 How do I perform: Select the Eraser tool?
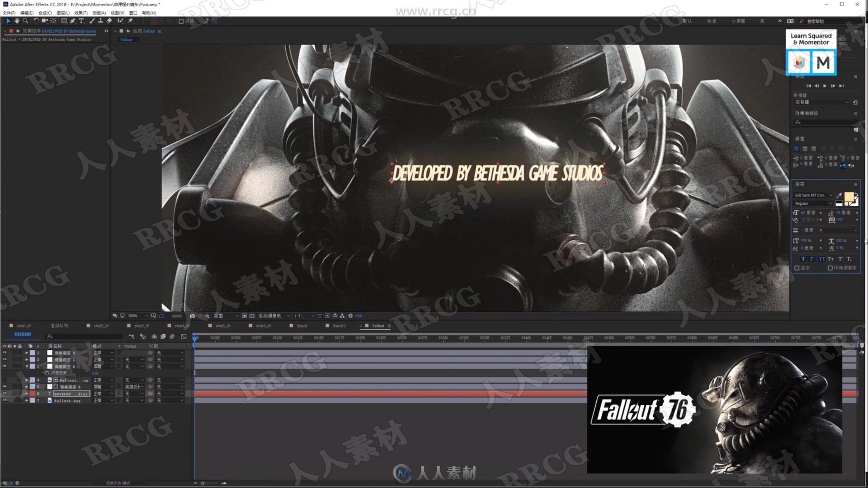109,21
